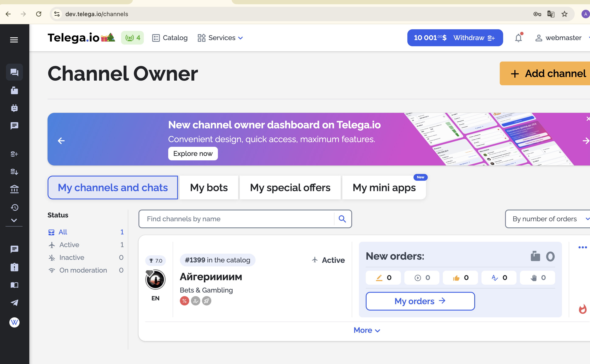Open the Айгериииим channel title
The width and height of the screenshot is (590, 364).
pos(211,277)
